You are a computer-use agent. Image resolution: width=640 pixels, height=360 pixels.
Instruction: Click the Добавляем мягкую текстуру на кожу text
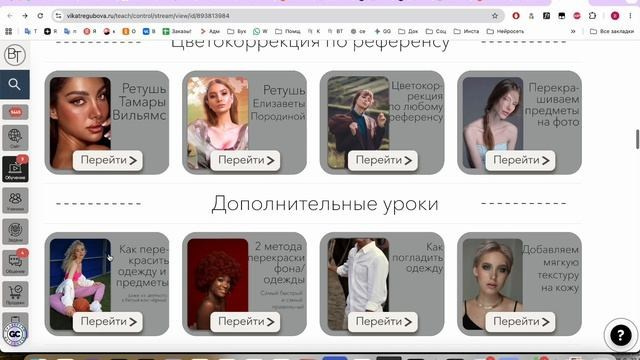click(551, 269)
